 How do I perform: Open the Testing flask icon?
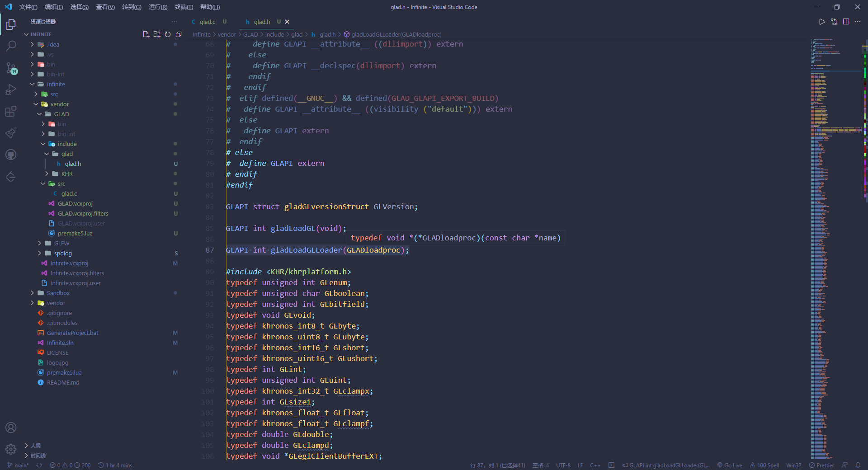pos(11,133)
